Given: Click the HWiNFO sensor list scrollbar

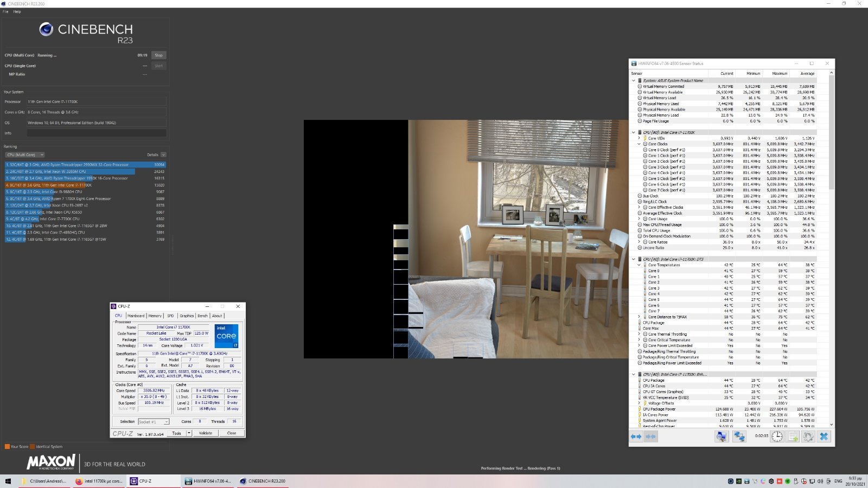Looking at the screenshot, I should click(x=831, y=163).
